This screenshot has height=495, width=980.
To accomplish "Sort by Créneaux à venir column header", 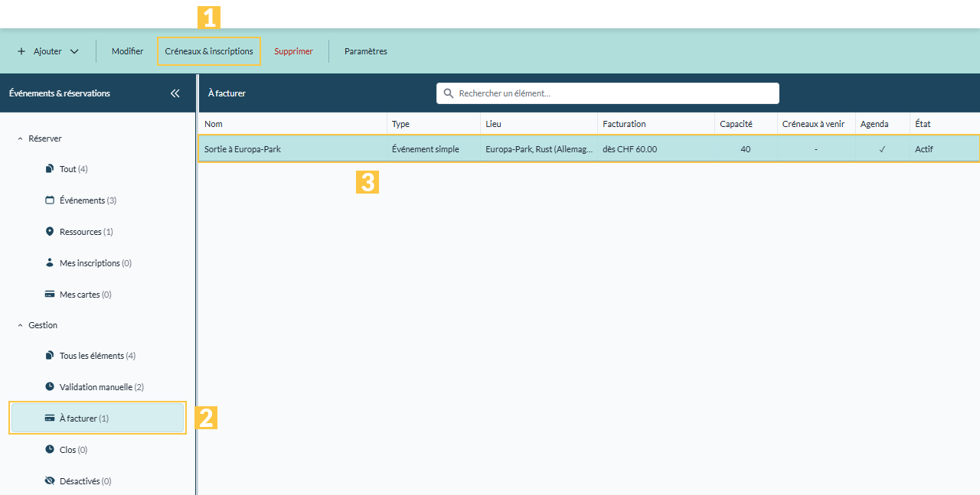I will click(812, 124).
